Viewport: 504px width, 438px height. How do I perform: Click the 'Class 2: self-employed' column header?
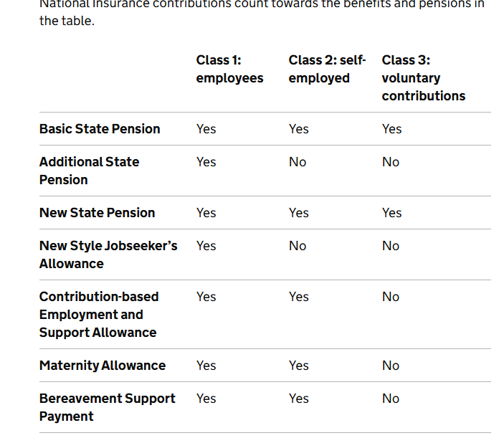(327, 69)
